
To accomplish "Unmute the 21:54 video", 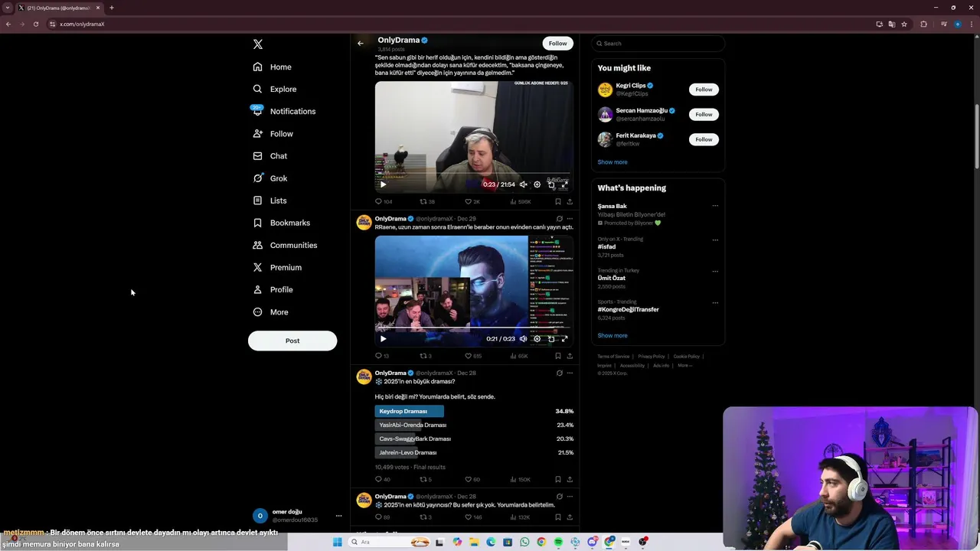I will (x=523, y=184).
